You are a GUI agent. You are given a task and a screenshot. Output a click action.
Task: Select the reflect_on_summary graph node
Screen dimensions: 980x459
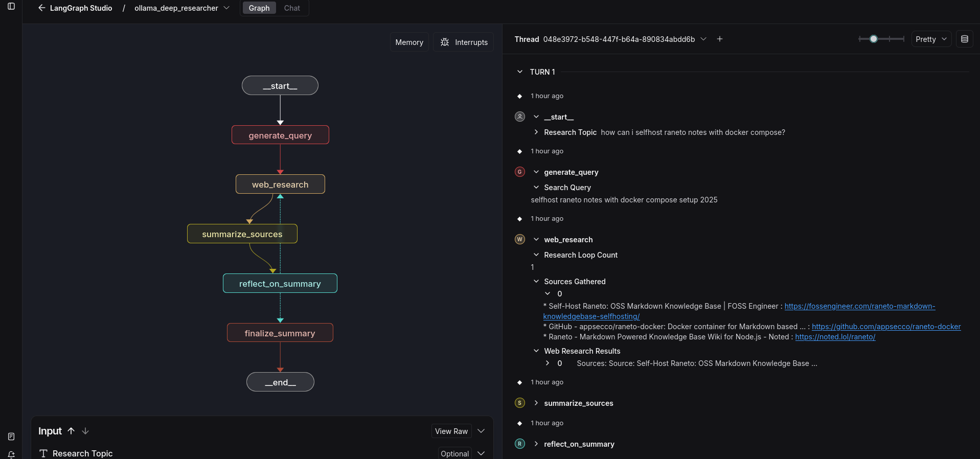(x=280, y=283)
